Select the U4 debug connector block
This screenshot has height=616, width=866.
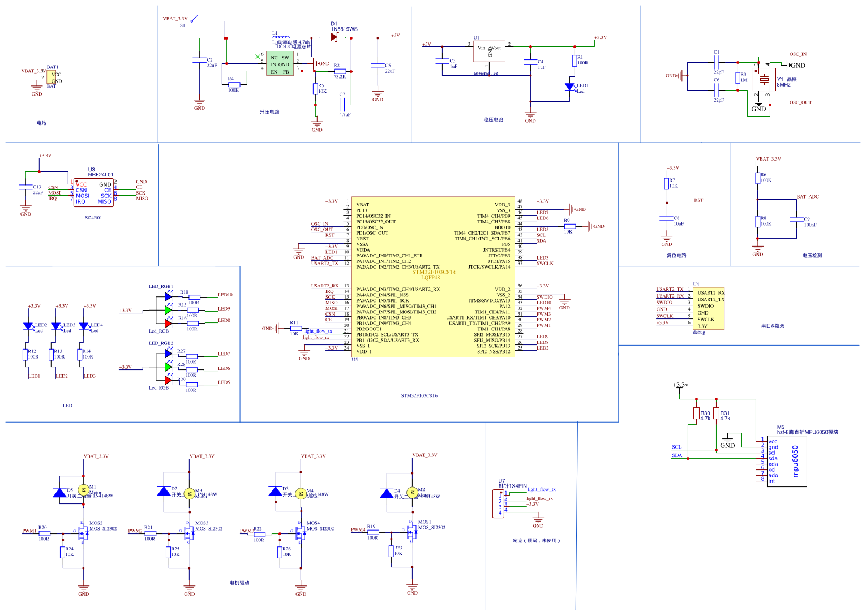[x=708, y=309]
